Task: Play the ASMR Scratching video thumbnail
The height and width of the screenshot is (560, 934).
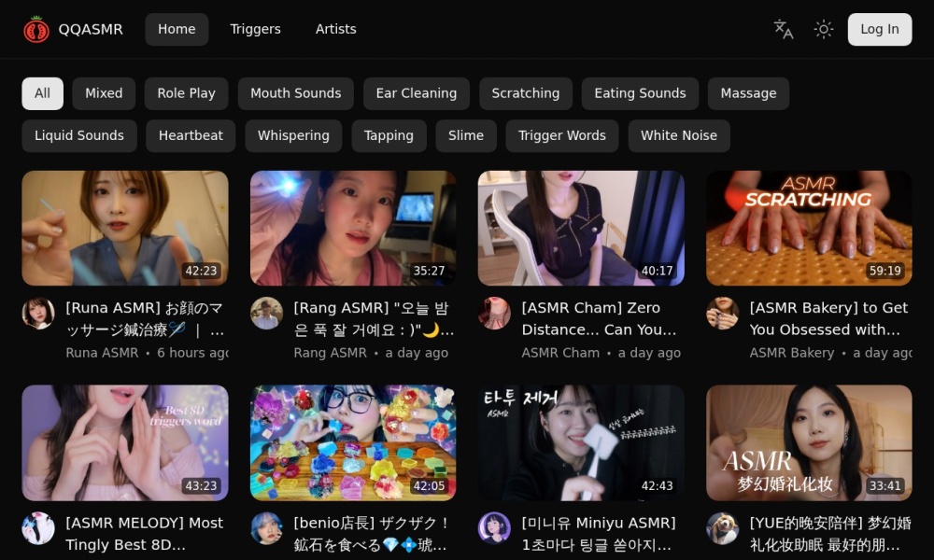Action: coord(809,229)
